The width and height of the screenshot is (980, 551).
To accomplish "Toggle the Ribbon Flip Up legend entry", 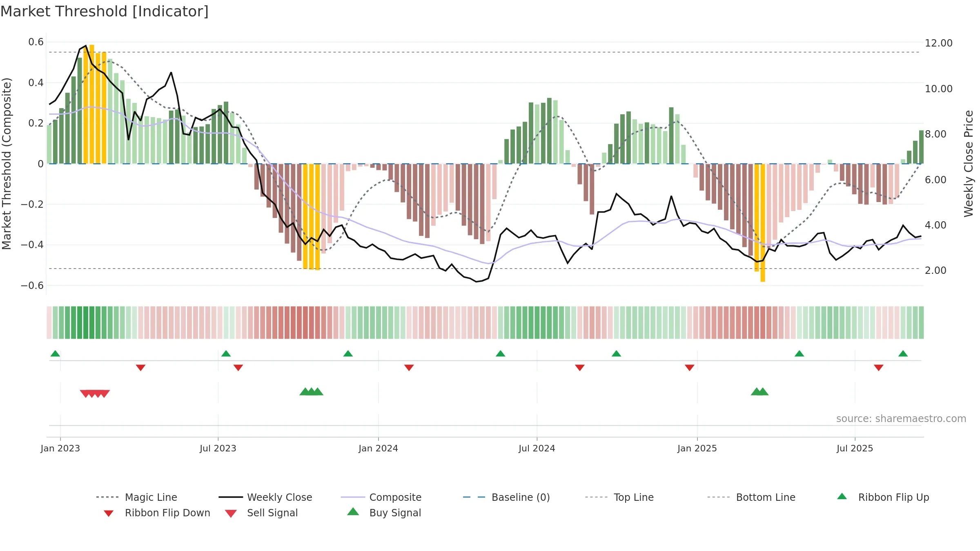I will pyautogui.click(x=883, y=497).
